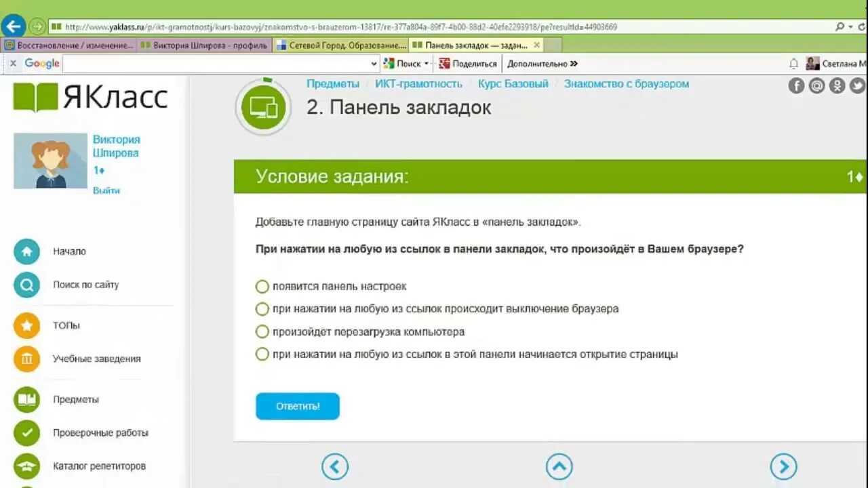
Task: Open the Дополнительно toolbar menu
Action: pos(542,64)
